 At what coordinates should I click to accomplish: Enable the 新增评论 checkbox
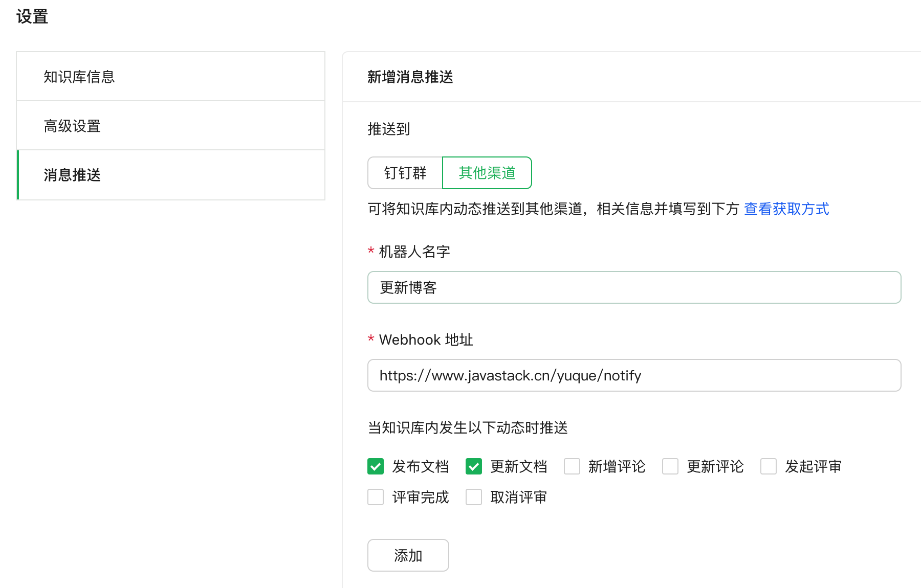pyautogui.click(x=572, y=466)
